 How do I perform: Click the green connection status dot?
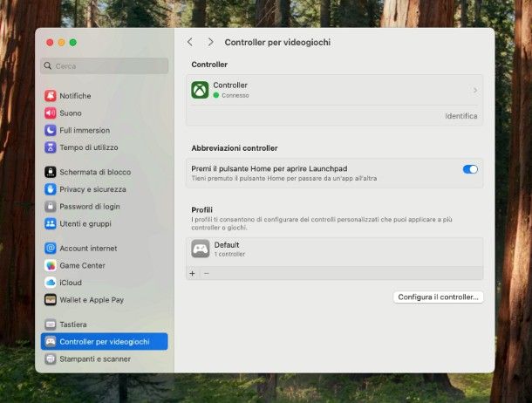click(216, 95)
